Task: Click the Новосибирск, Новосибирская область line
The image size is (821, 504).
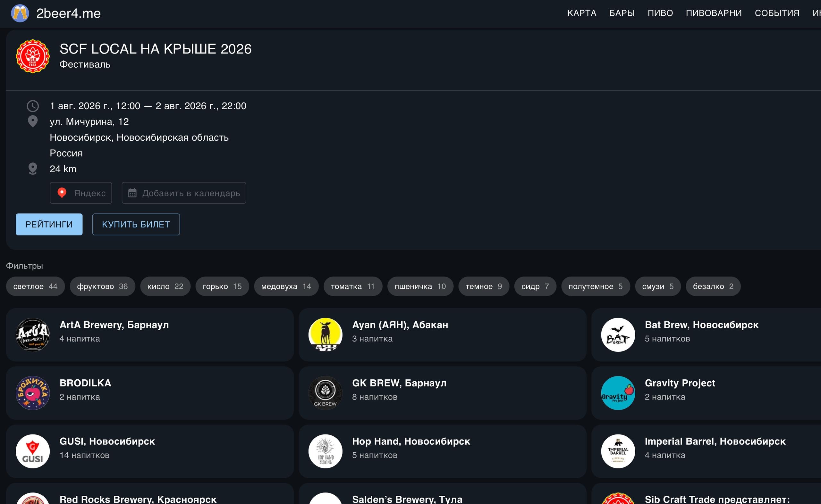Action: click(x=139, y=137)
